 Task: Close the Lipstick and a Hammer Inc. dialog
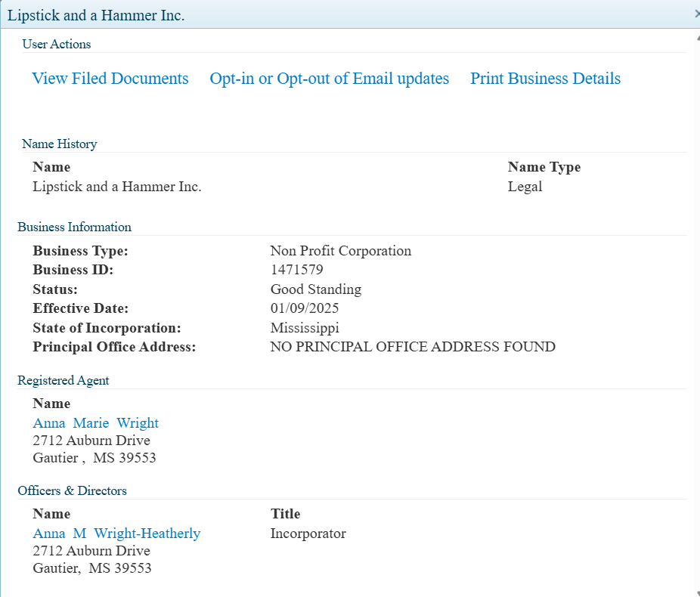click(696, 14)
